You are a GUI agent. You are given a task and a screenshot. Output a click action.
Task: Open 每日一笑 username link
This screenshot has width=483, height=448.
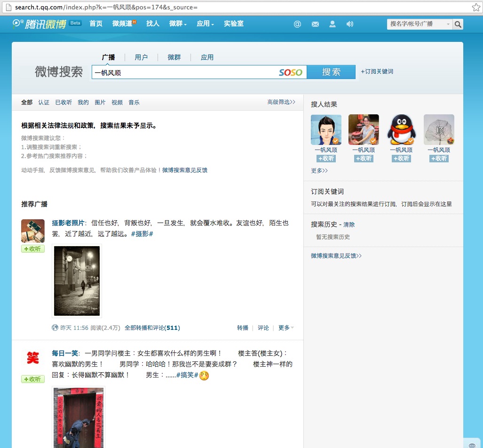(65, 353)
